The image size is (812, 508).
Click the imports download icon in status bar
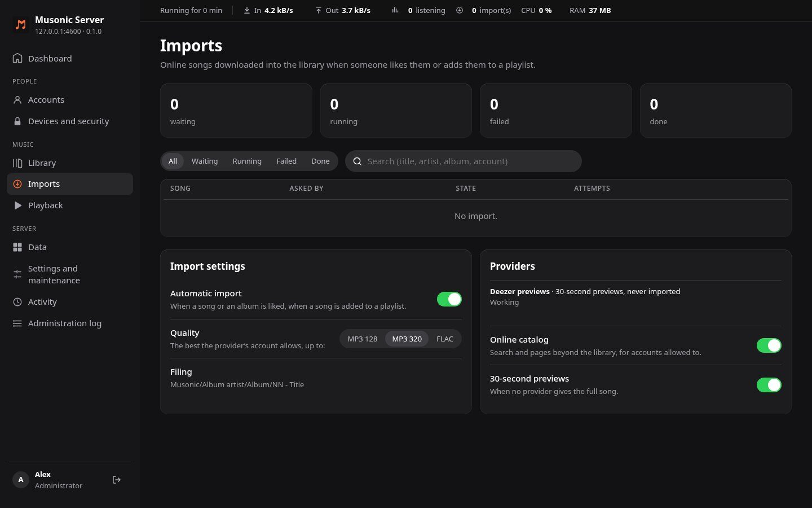pyautogui.click(x=460, y=10)
